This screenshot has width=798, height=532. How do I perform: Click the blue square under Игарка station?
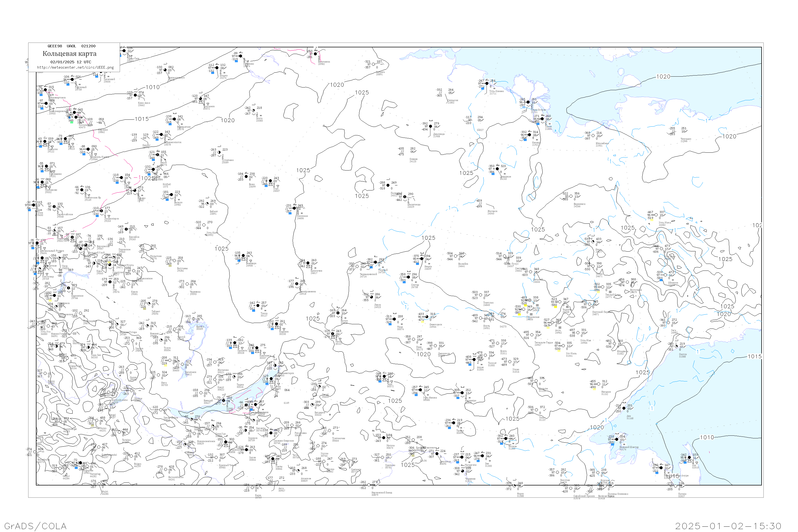tap(213, 73)
